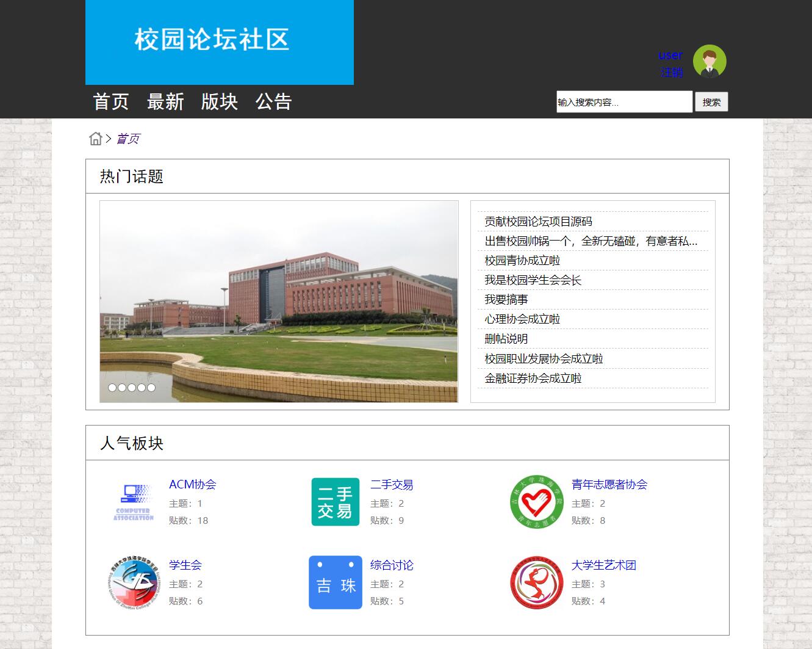Select the first carousel dot indicator

click(112, 387)
